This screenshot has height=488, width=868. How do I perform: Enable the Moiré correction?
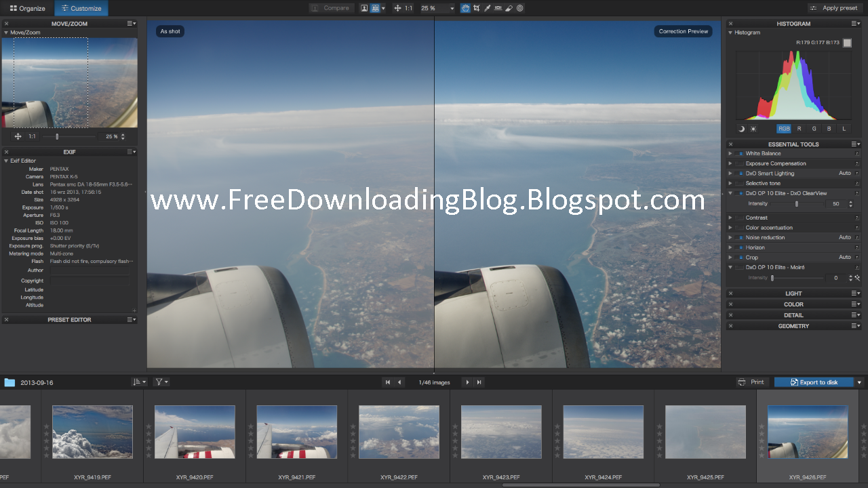pyautogui.click(x=740, y=267)
